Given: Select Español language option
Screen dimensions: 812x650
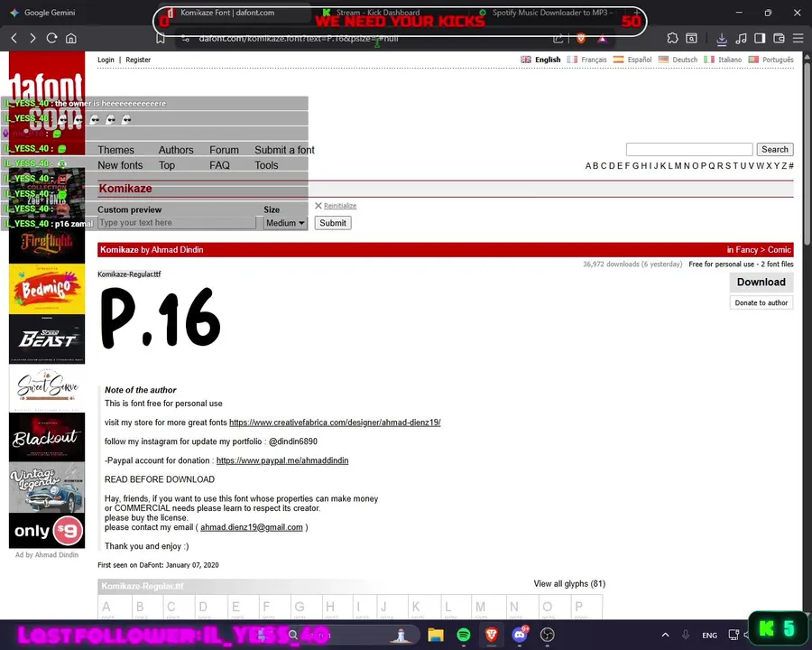Looking at the screenshot, I should (632, 60).
